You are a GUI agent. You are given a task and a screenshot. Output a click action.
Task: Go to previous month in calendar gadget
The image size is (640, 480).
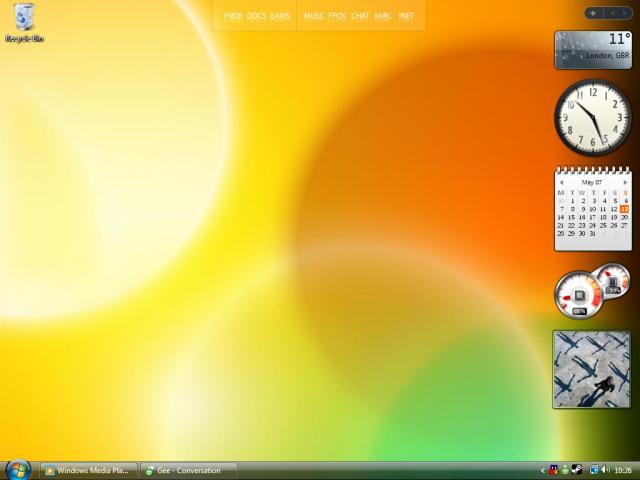coord(562,182)
